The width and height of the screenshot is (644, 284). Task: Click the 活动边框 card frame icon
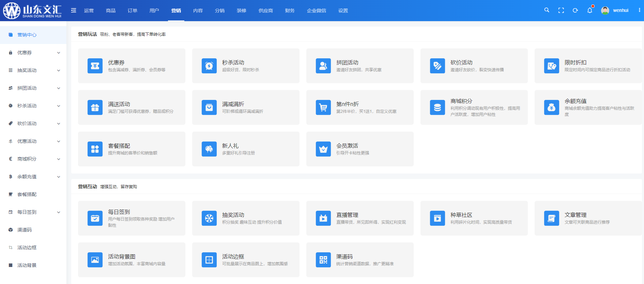209,260
